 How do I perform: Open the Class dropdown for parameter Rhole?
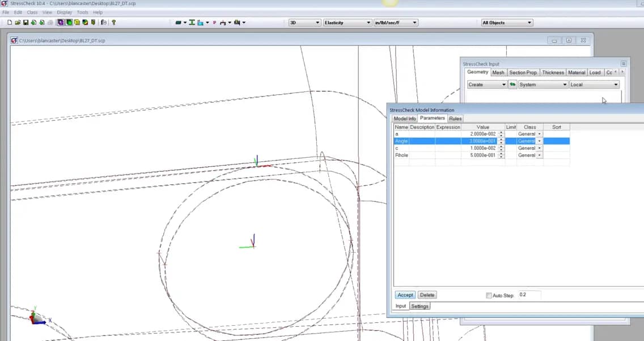tap(539, 155)
